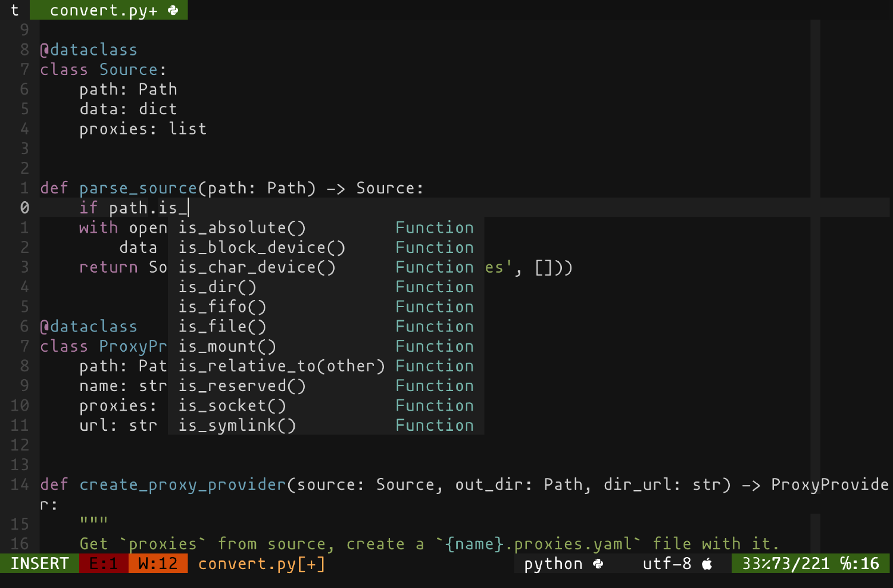The width and height of the screenshot is (893, 588).
Task: Choose is_dir() from the completion list
Action: pos(326,287)
